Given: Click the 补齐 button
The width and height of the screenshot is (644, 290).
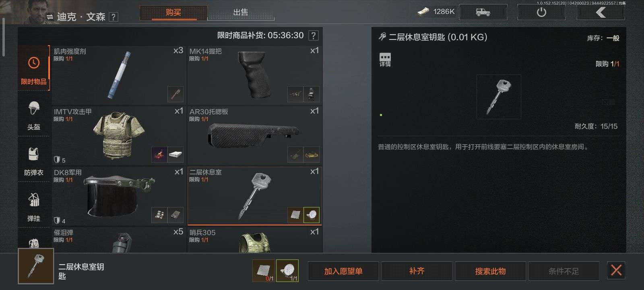Looking at the screenshot, I should coord(417,271).
